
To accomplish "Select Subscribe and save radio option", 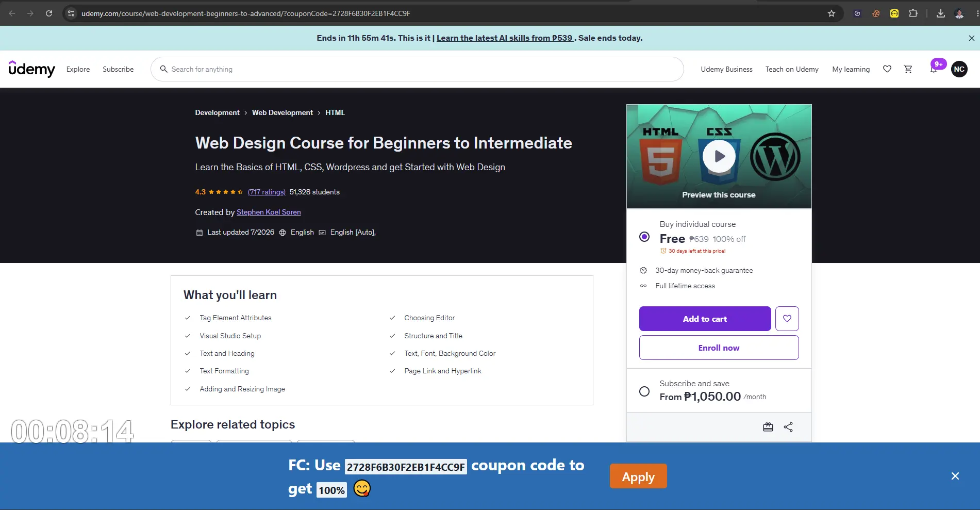I will pyautogui.click(x=644, y=391).
